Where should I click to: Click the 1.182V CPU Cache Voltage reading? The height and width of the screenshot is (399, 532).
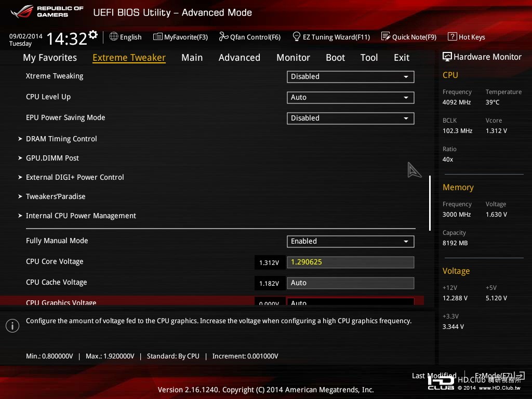[269, 283]
